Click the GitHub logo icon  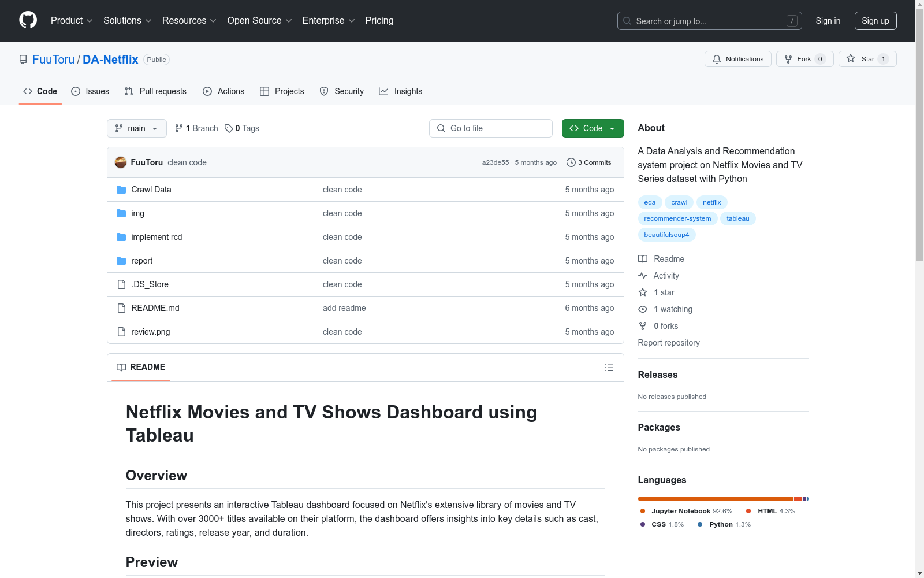[28, 20]
